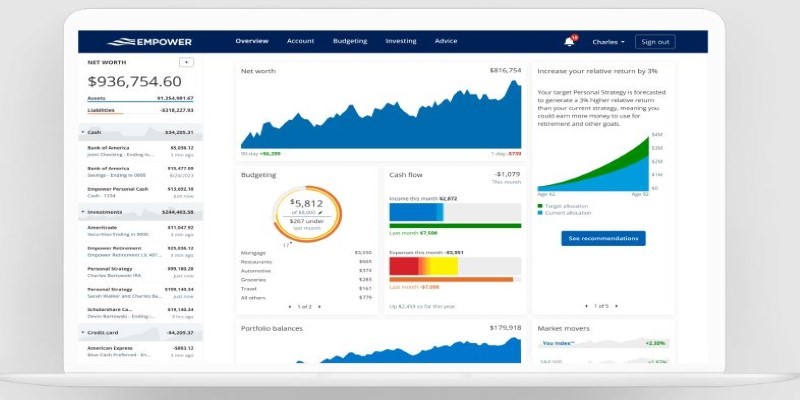Go to previous Budgeting page arrow
This screenshot has height=400, width=800.
coord(290,306)
